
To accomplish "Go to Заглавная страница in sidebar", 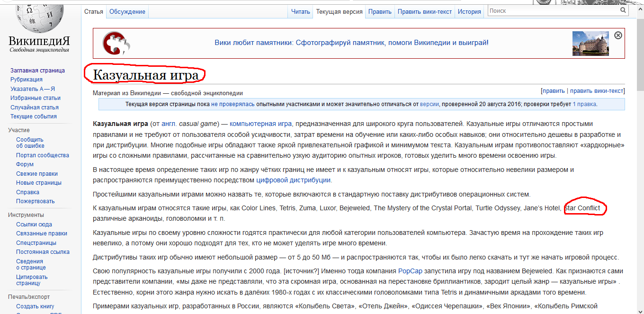I will 37,71.
